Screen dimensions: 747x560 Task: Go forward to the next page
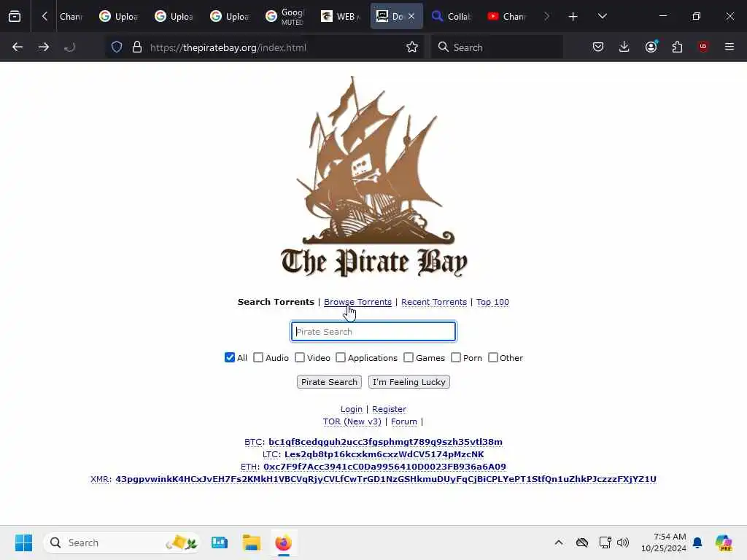pyautogui.click(x=43, y=47)
